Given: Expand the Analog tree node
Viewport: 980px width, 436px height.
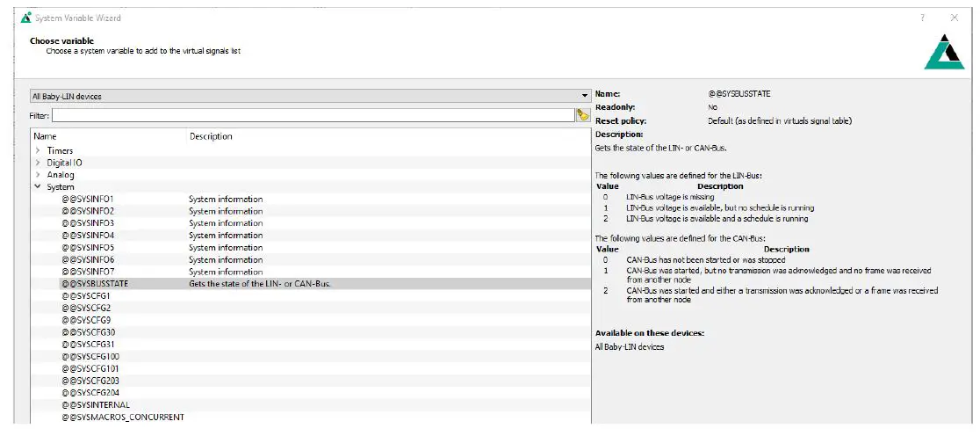Looking at the screenshot, I should (x=38, y=175).
